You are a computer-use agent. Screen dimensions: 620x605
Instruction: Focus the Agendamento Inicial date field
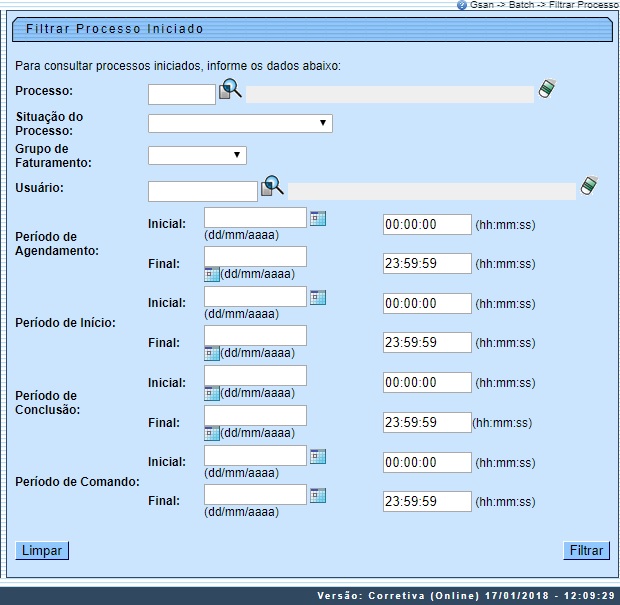point(255,217)
